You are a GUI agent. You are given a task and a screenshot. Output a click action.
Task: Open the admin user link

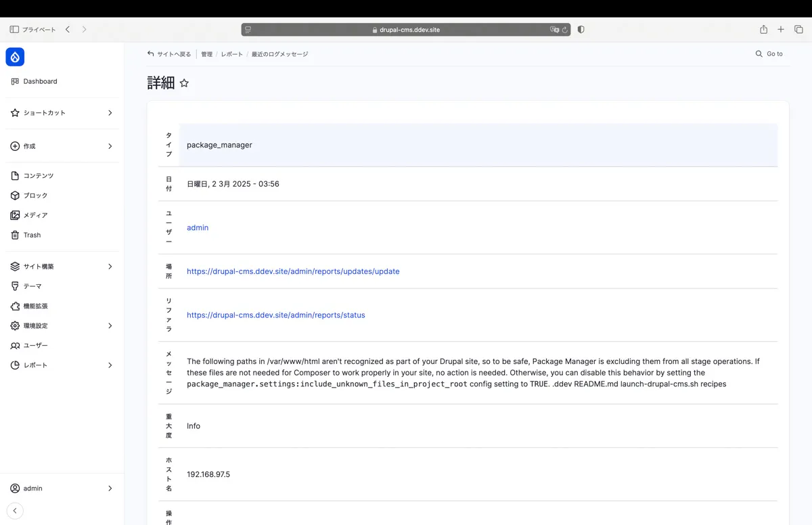[198, 228]
